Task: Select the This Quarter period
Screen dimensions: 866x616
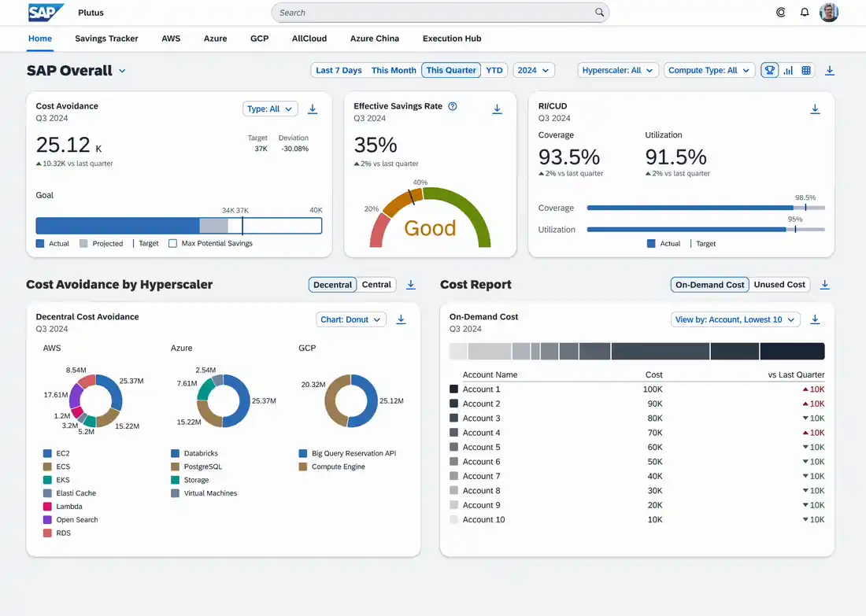Action: [450, 70]
